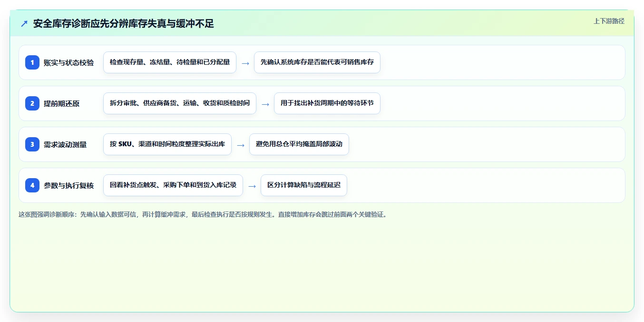Click the footnote starting 这张图强调诊断顺序

(x=204, y=214)
